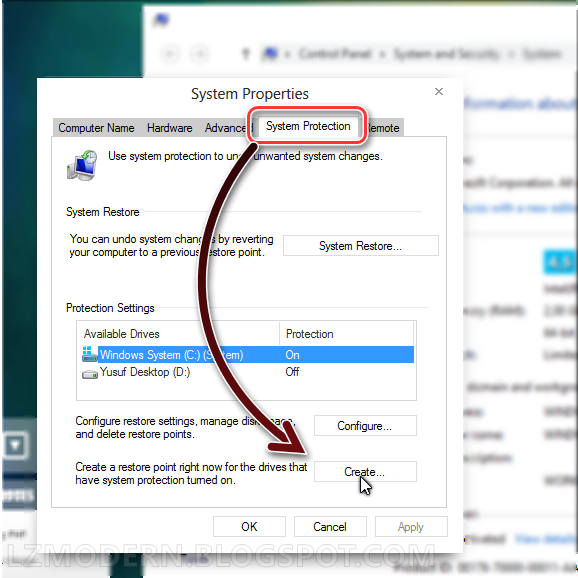
Task: Close the System Properties dialog
Action: [439, 91]
